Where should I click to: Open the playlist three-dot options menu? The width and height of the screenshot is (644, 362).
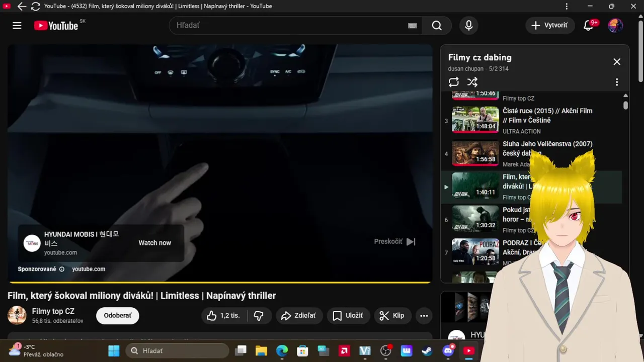pyautogui.click(x=617, y=82)
